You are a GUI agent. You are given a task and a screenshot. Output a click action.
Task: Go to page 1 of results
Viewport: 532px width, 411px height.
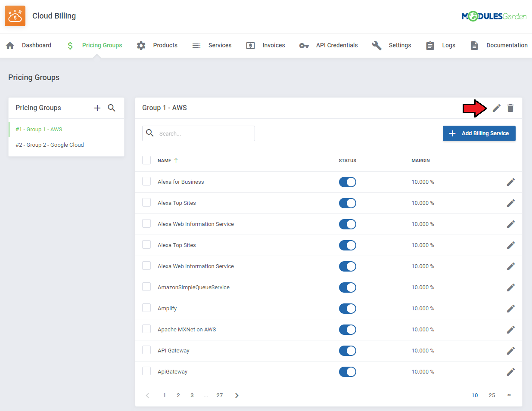[x=165, y=396]
